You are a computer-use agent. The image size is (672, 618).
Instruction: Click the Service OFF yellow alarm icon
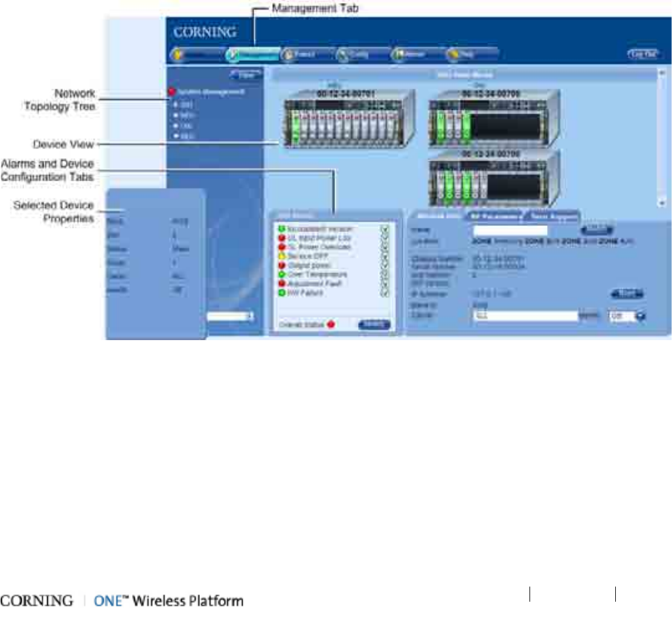[x=281, y=256]
